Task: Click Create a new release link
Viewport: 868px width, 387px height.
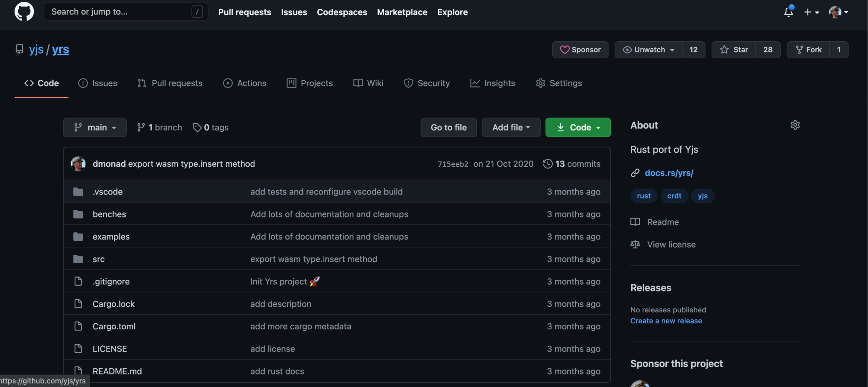Action: tap(666, 321)
